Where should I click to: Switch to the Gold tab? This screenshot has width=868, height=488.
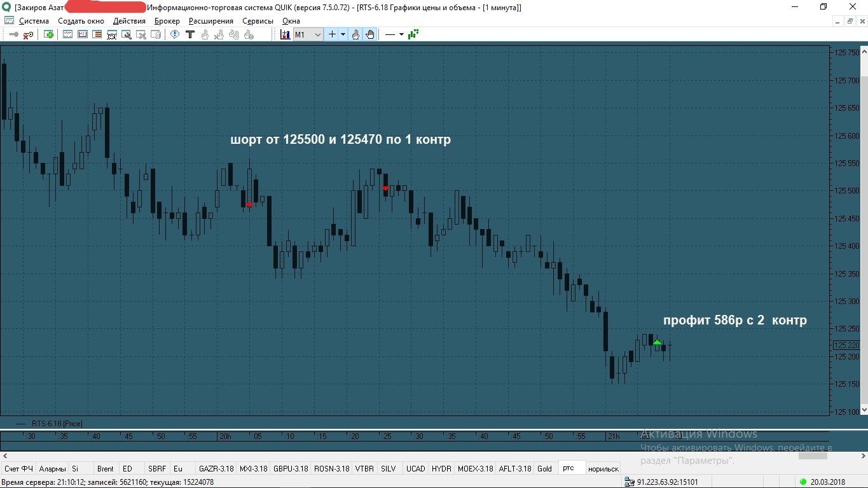pos(545,468)
